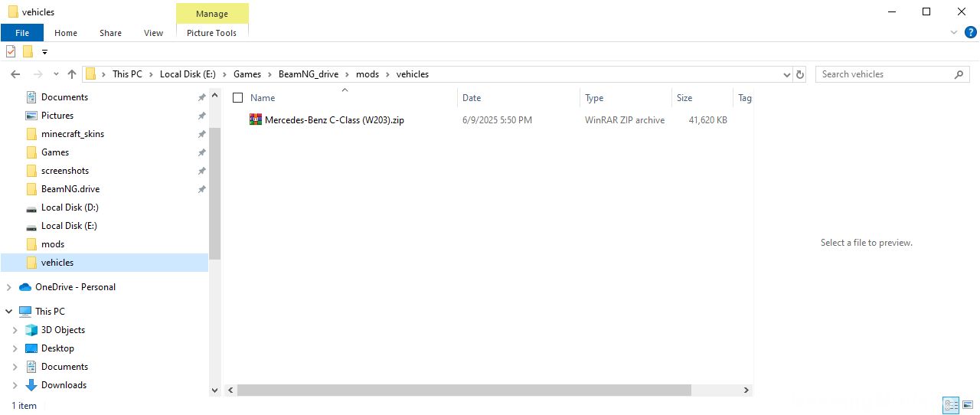Click the navigation pane vertical scrollbar
The height and width of the screenshot is (415, 980).
coord(215,194)
